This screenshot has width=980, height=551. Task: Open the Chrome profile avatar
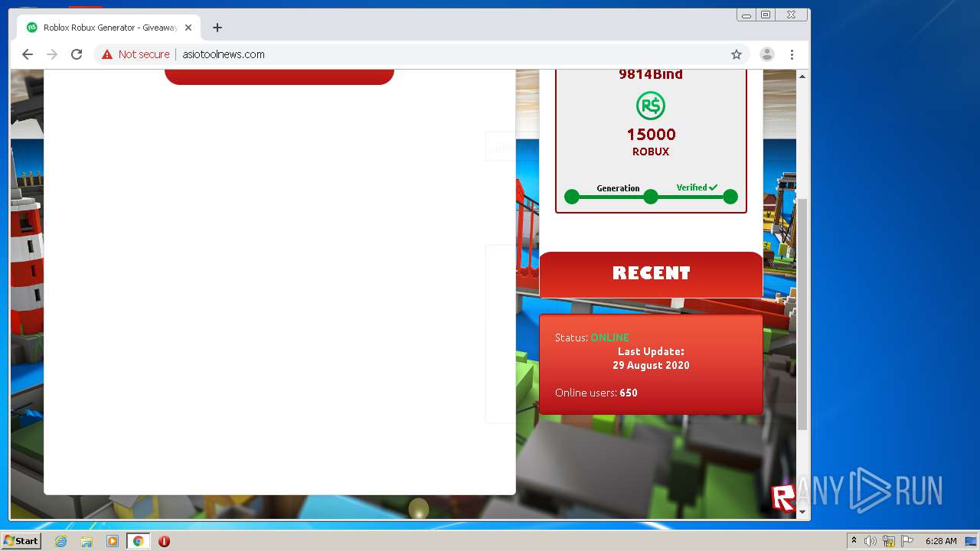766,54
